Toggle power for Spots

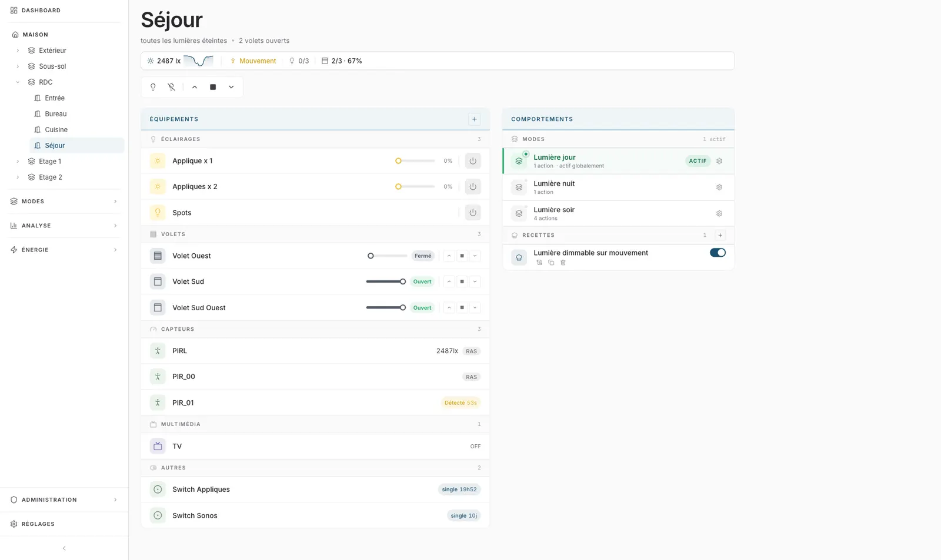(473, 213)
